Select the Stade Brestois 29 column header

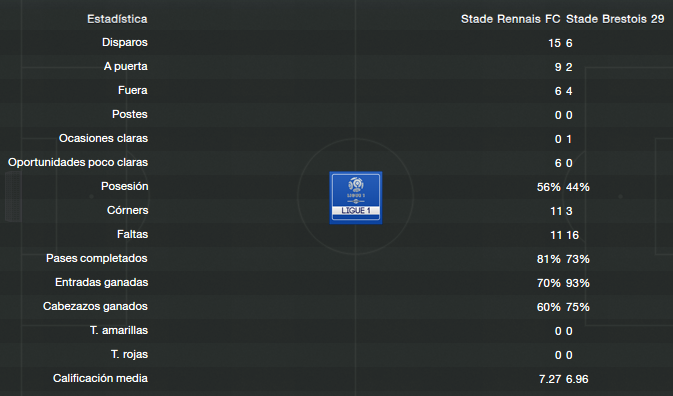(x=615, y=19)
